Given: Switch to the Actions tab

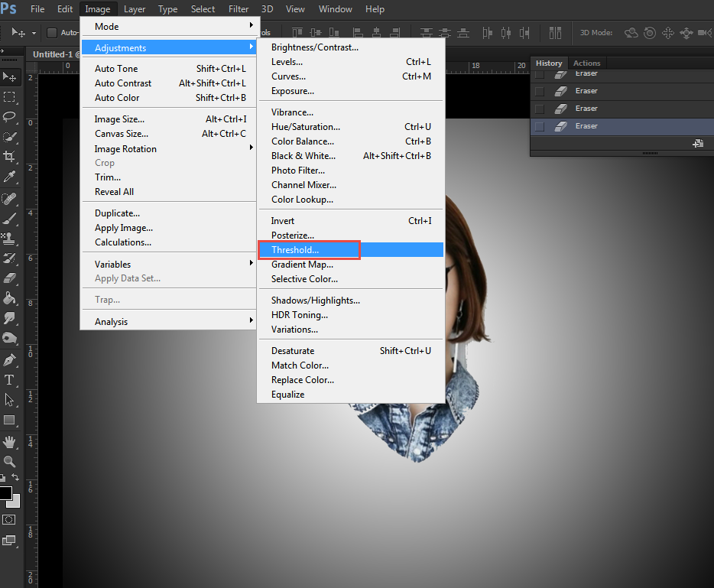Looking at the screenshot, I should (586, 63).
